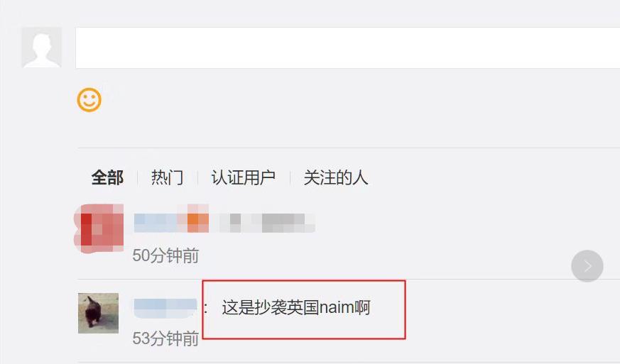Click the red highlight box border
This screenshot has height=364, width=620.
[406, 309]
